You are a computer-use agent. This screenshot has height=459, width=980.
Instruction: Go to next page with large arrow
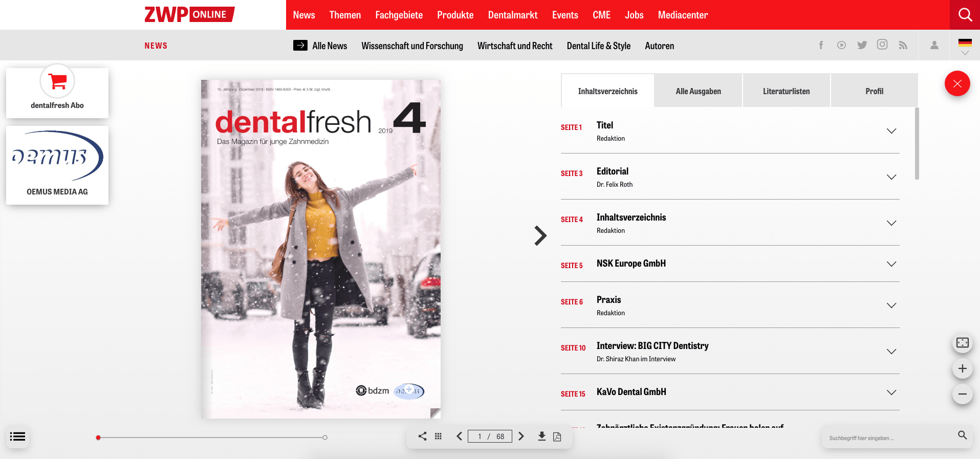click(x=540, y=235)
